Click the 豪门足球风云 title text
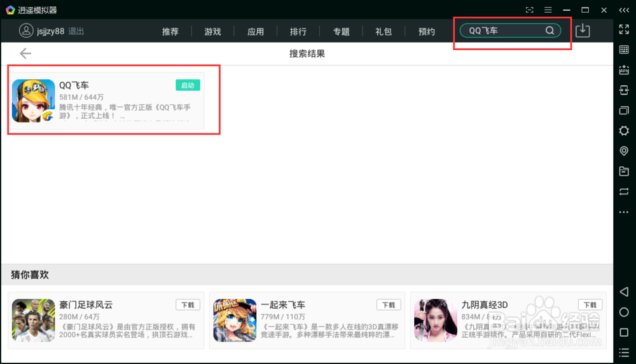 coord(86,305)
